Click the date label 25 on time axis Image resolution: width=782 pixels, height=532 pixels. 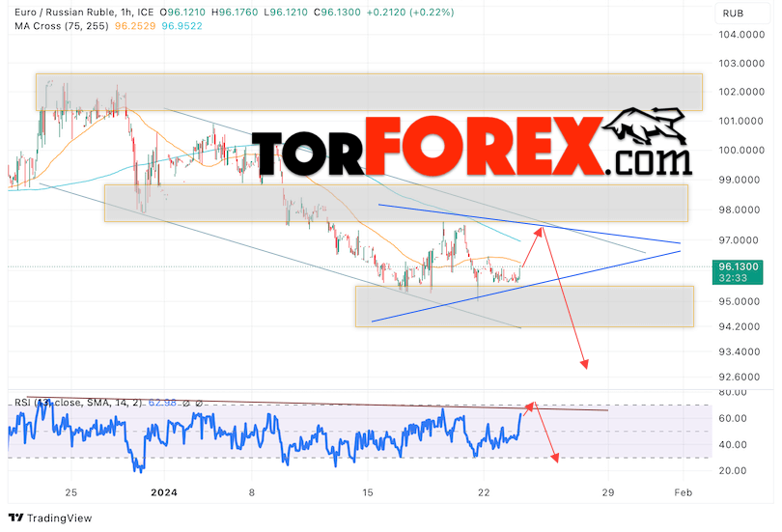71,492
